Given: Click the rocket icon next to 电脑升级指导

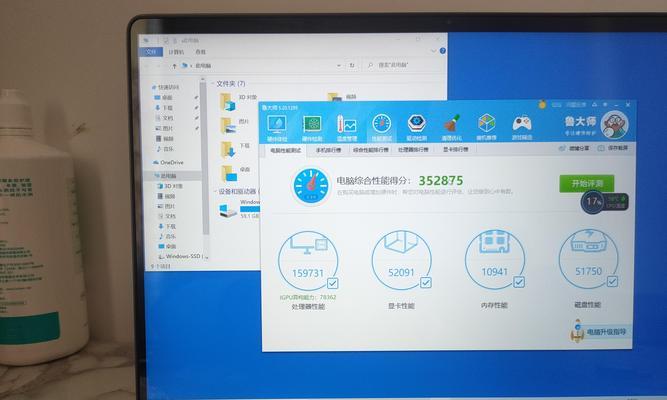Looking at the screenshot, I should (x=577, y=330).
